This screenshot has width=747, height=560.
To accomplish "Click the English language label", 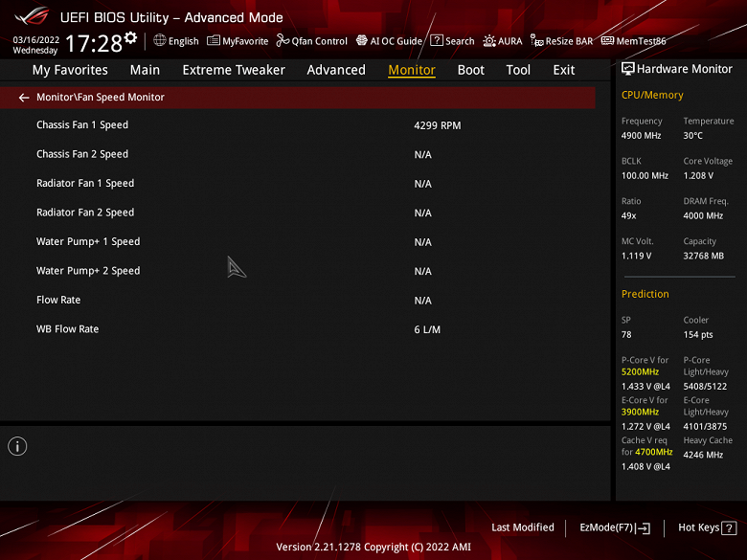I will coord(184,41).
